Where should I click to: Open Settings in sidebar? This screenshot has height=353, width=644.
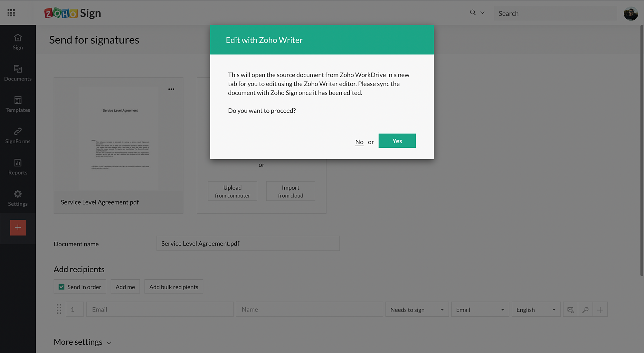tap(18, 198)
